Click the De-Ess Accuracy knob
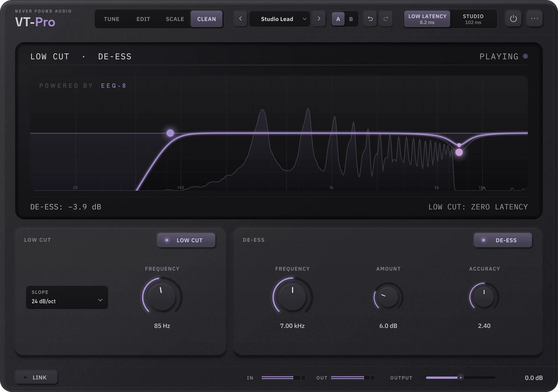Screen dimensions: 558x392 (x=484, y=297)
